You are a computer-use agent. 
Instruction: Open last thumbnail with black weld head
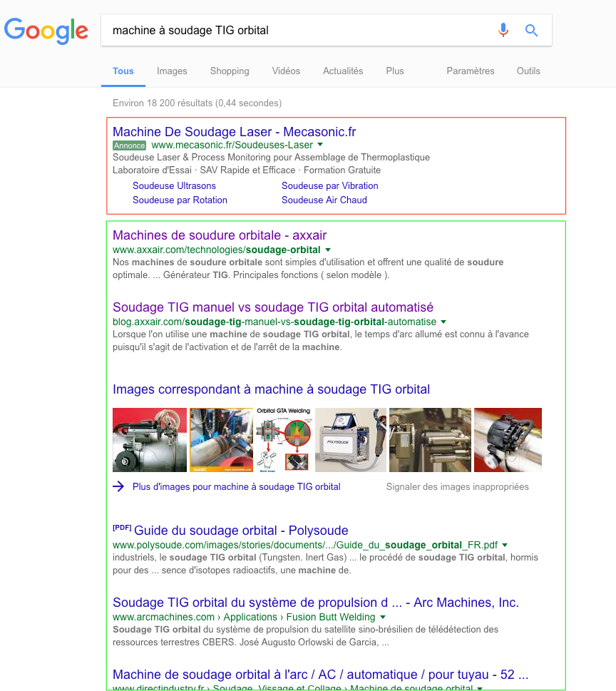coord(508,440)
